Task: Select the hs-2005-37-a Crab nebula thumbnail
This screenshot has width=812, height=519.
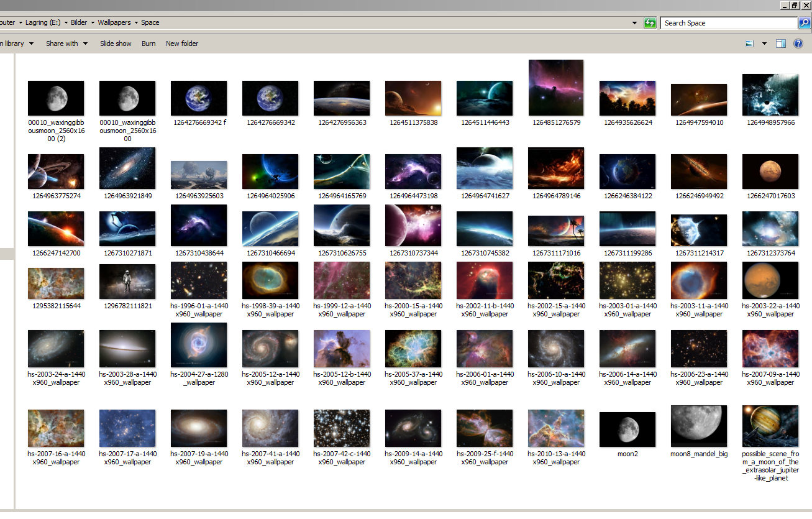Action: 413,349
